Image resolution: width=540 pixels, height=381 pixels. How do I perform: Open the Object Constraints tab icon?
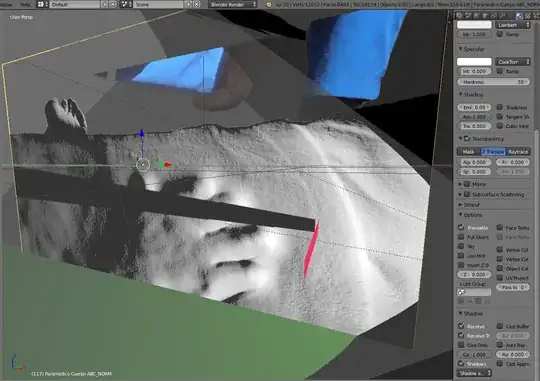(x=494, y=15)
